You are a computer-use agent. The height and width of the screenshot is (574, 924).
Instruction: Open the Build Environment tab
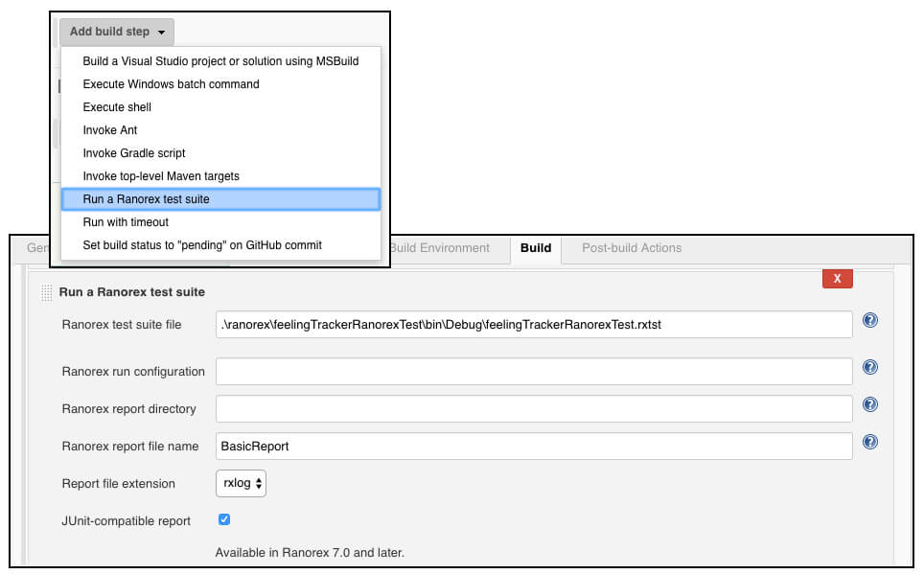pyautogui.click(x=440, y=248)
